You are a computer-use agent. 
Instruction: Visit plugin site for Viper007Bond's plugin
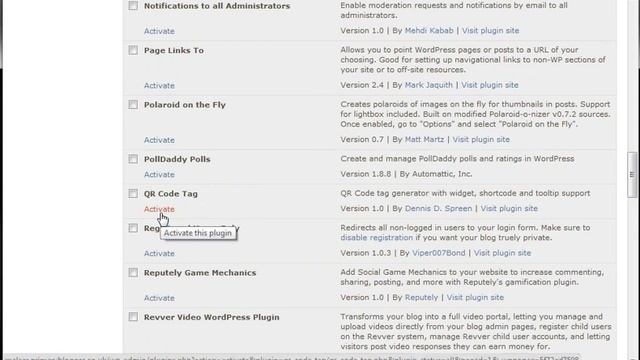coord(502,253)
